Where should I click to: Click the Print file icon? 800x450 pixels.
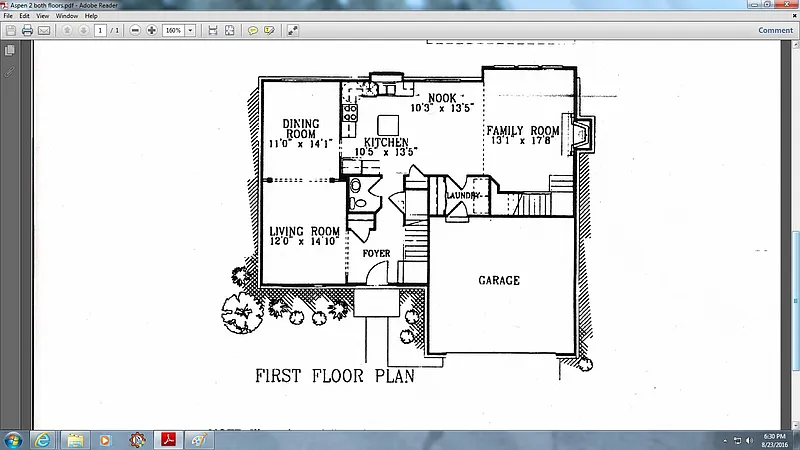(27, 31)
